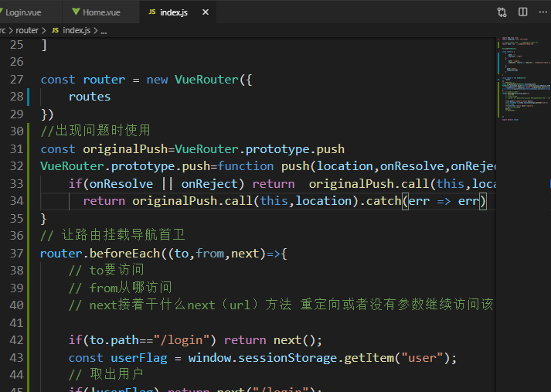This screenshot has height=392, width=551.
Task: Click the comment 让路由挂载导航首卫 on line 36
Action: click(x=113, y=235)
